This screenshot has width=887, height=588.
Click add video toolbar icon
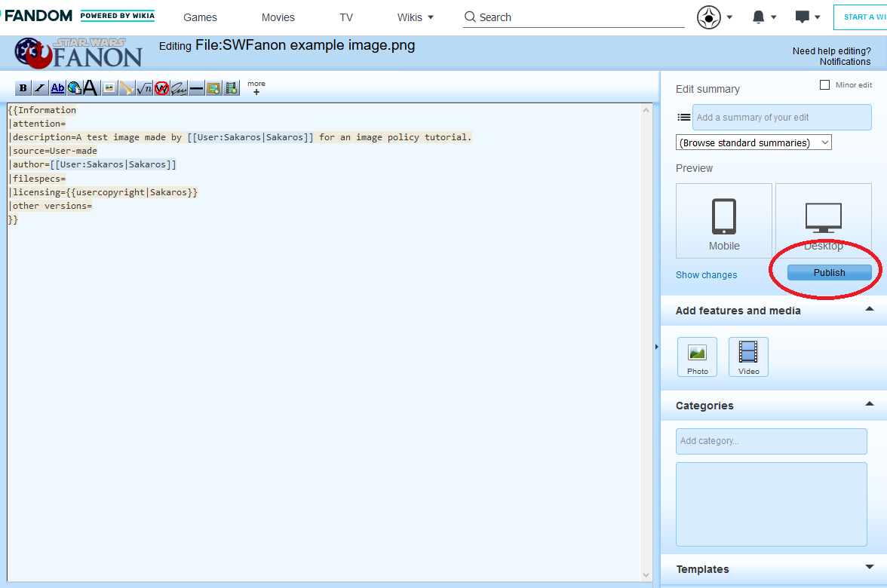coord(232,87)
